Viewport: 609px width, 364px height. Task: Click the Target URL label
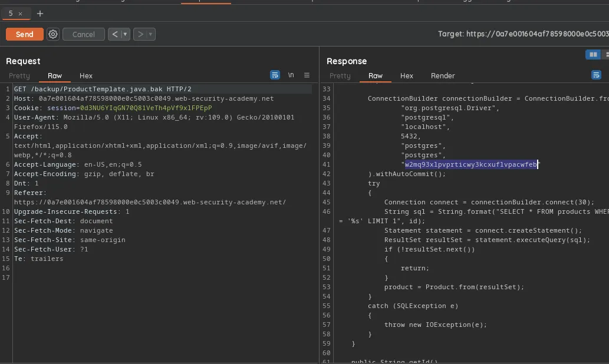pyautogui.click(x=523, y=34)
